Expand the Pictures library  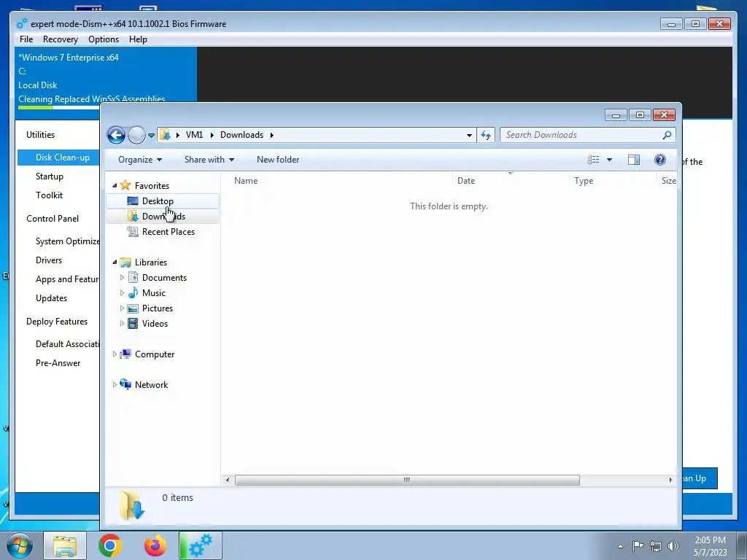122,308
